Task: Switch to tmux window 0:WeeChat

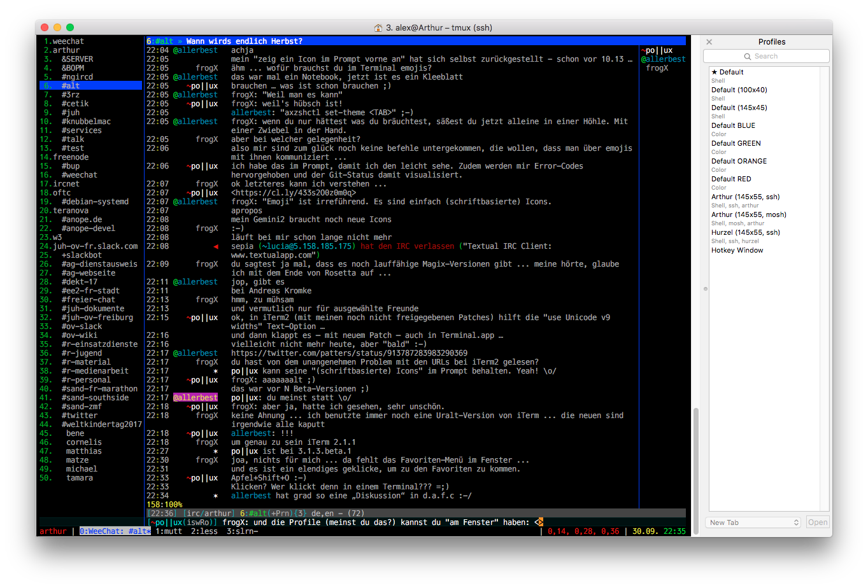Action: tap(115, 531)
